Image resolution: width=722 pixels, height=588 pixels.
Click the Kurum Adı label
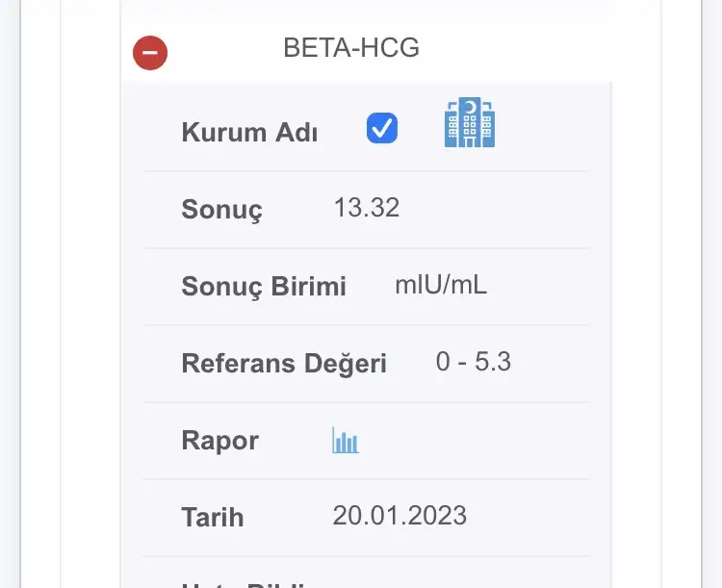tap(249, 133)
